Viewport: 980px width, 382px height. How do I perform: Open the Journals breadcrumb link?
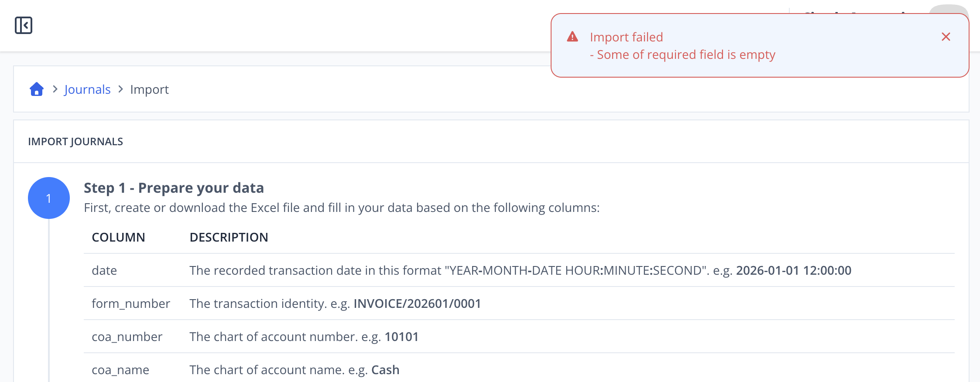87,89
